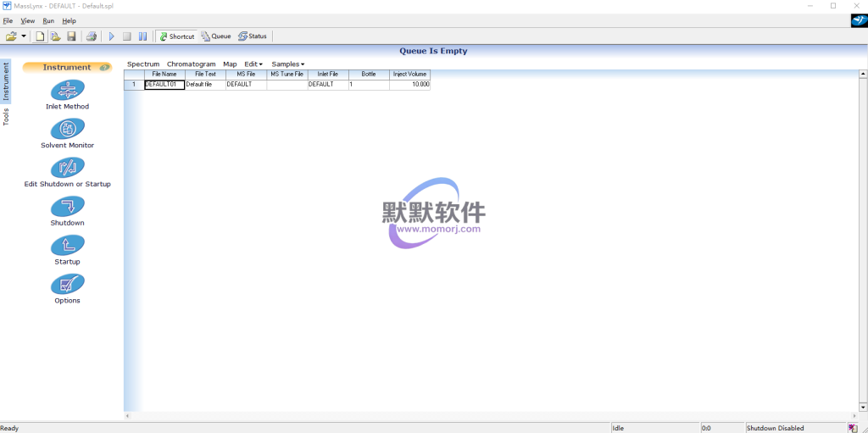Viewport: 868px width, 433px height.
Task: Switch to the Tools side tab
Action: pyautogui.click(x=6, y=117)
